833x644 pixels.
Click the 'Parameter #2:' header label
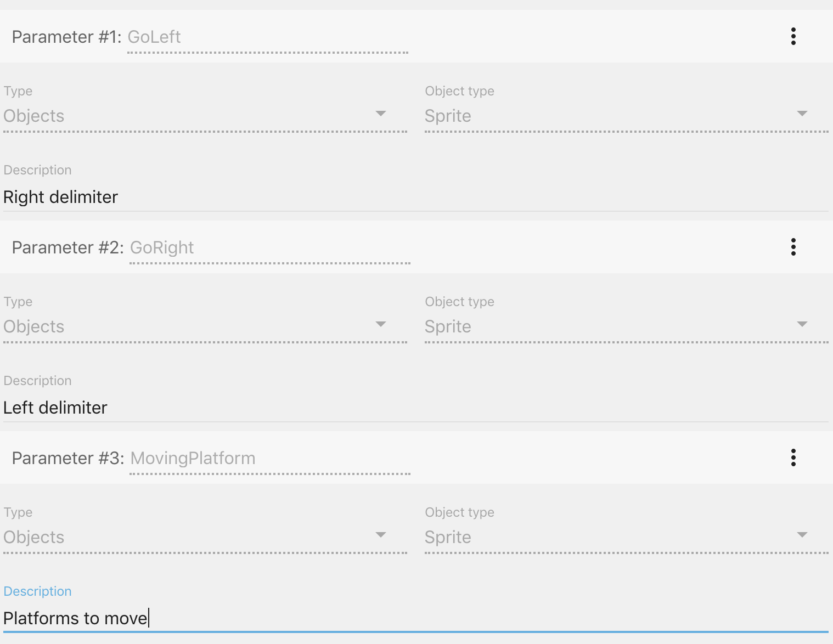67,248
